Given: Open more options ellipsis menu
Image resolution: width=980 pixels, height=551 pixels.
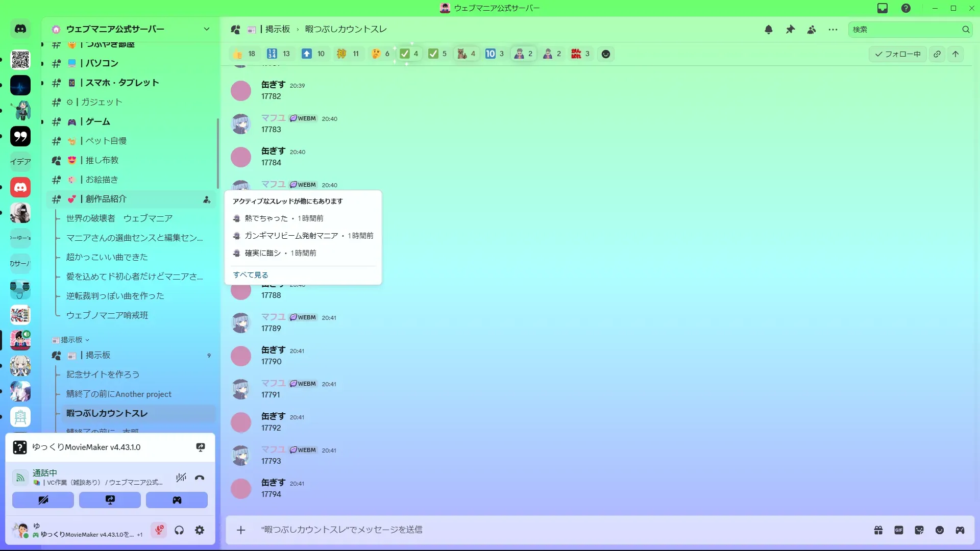Looking at the screenshot, I should tap(833, 30).
